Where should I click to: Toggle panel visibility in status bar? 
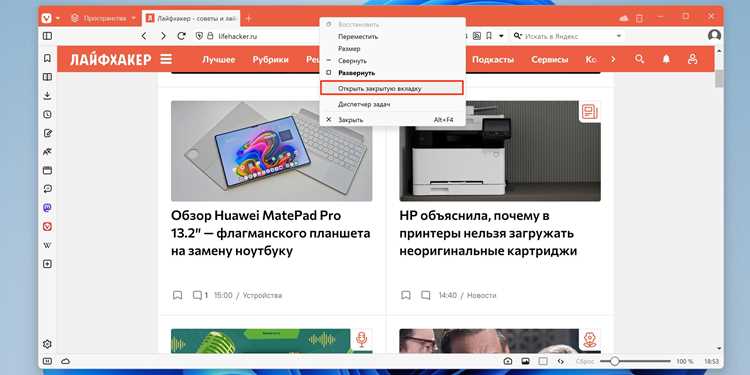pyautogui.click(x=47, y=361)
